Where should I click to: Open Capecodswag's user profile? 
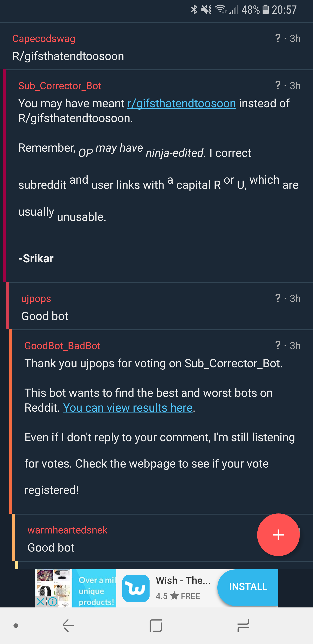tap(44, 39)
